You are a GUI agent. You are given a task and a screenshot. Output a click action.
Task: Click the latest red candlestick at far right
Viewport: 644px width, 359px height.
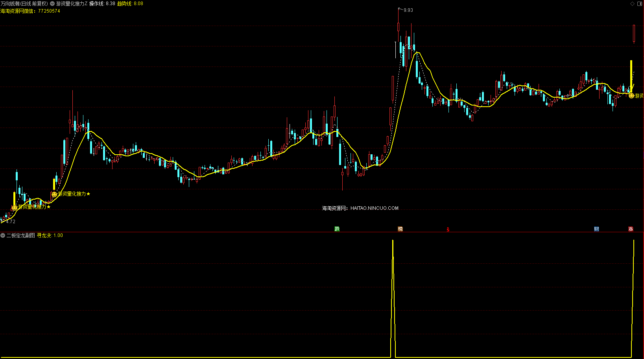pos(634,33)
